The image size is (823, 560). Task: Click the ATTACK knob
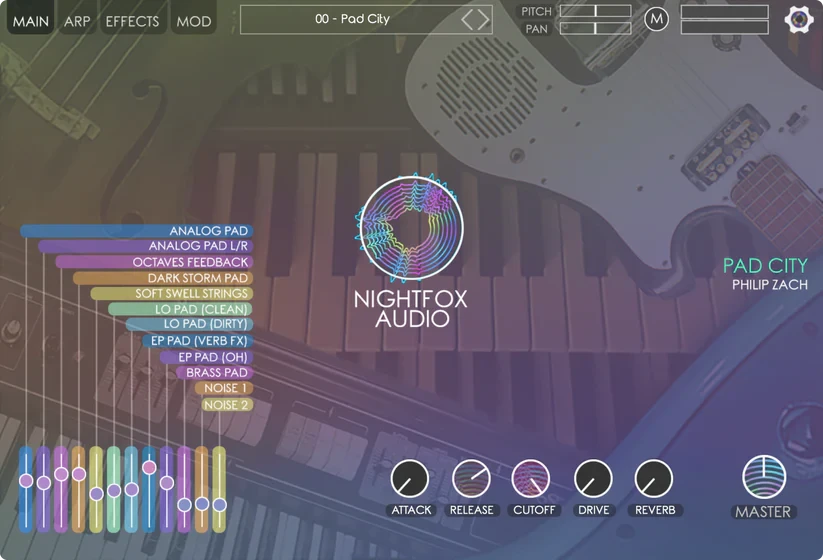(409, 479)
